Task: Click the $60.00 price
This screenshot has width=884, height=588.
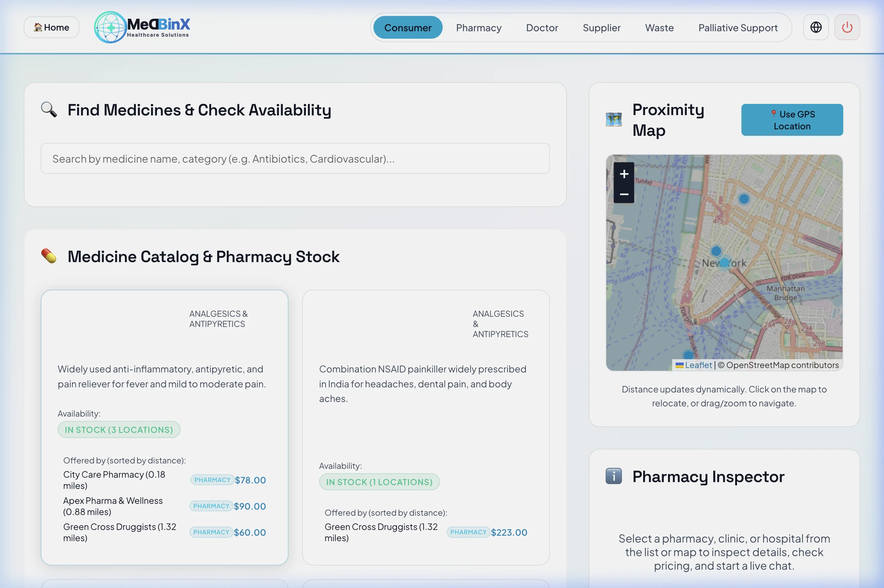Action: pyautogui.click(x=250, y=532)
